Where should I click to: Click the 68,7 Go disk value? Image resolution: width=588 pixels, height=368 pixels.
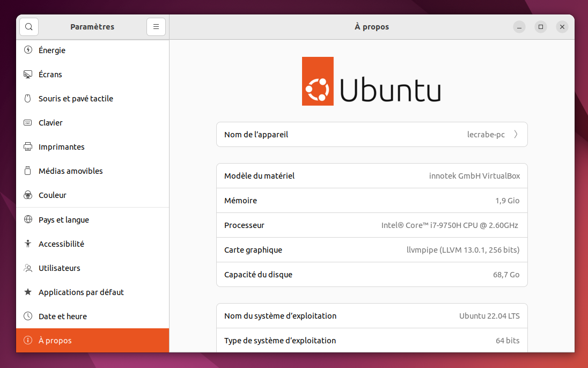pyautogui.click(x=506, y=275)
